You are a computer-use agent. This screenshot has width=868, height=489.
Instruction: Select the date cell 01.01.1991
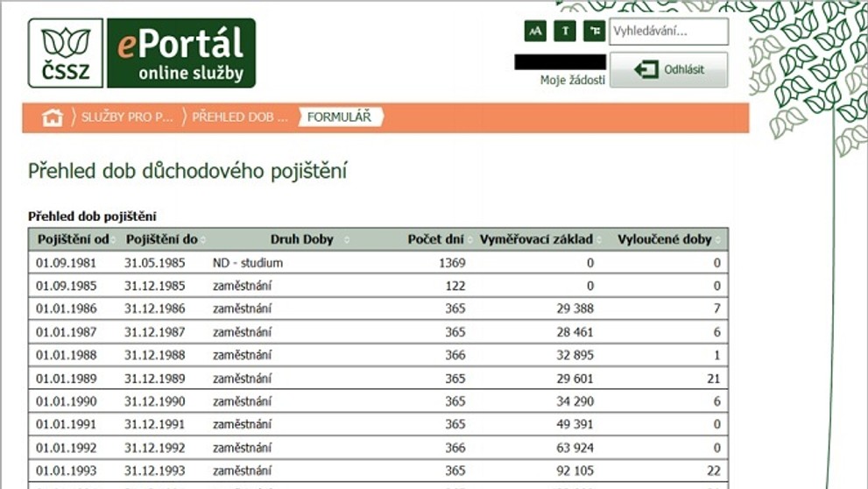(x=66, y=424)
